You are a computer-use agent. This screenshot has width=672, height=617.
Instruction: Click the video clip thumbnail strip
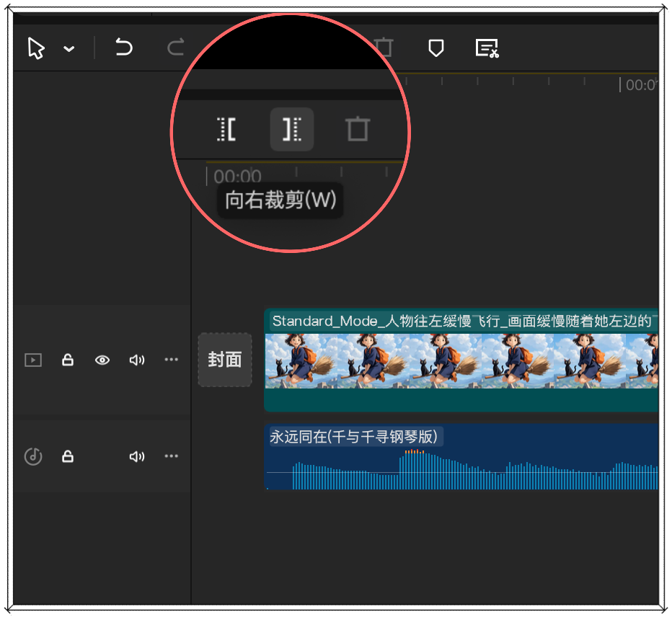click(x=461, y=361)
